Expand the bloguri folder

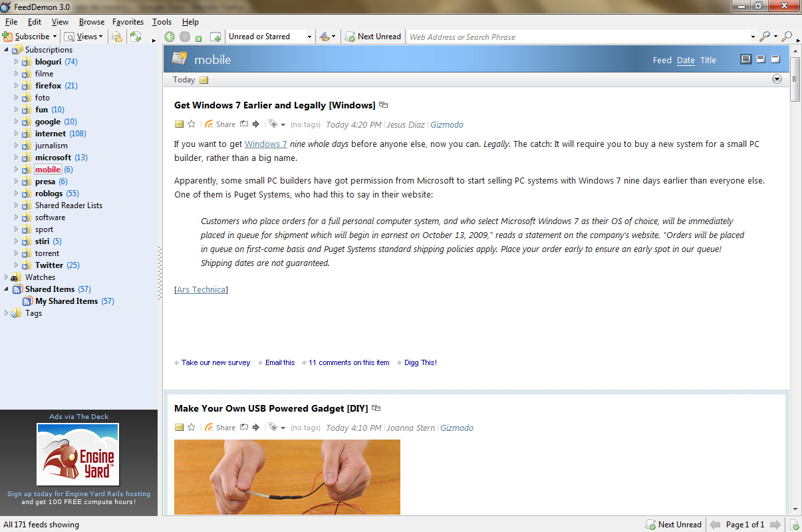[x=17, y=62]
